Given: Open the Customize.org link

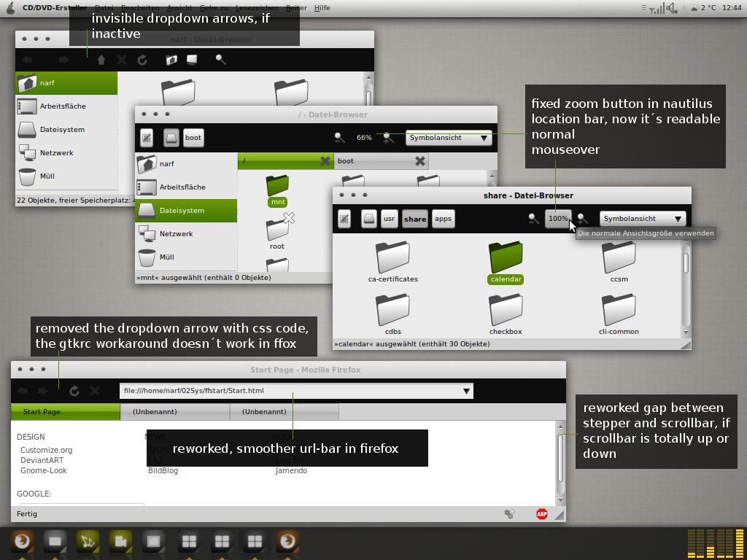Looking at the screenshot, I should [x=46, y=450].
